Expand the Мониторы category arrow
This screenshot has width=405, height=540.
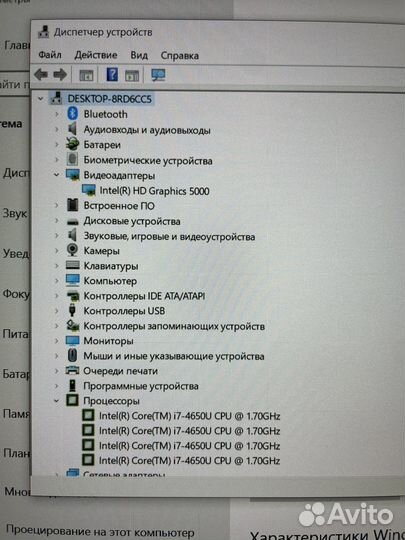[57, 341]
